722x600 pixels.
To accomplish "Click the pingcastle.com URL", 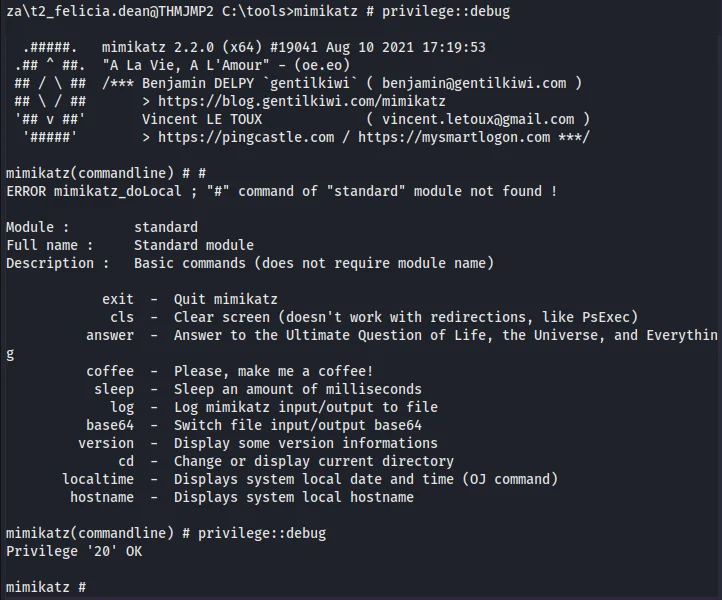I will coord(246,137).
